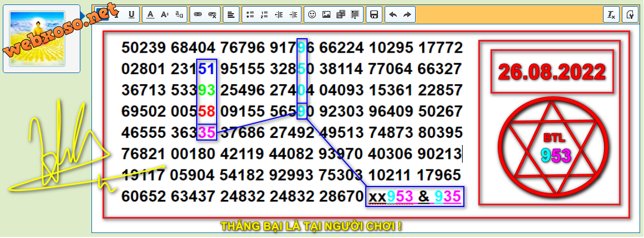
Task: Insert an image using the picture icon
Action: coord(326,15)
